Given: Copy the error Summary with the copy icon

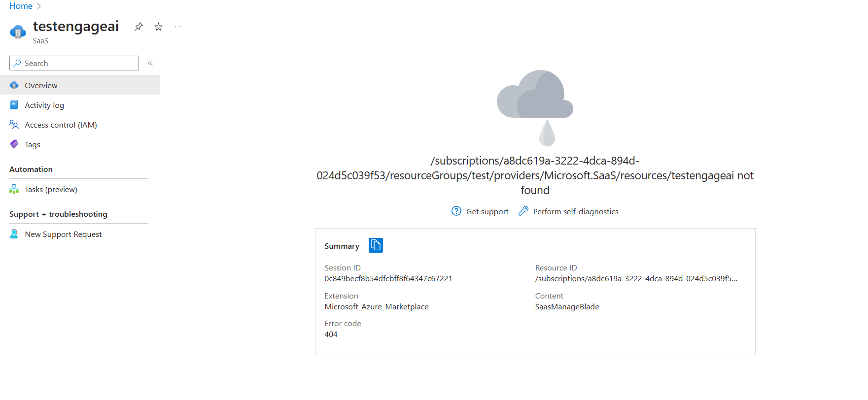Looking at the screenshot, I should (376, 245).
